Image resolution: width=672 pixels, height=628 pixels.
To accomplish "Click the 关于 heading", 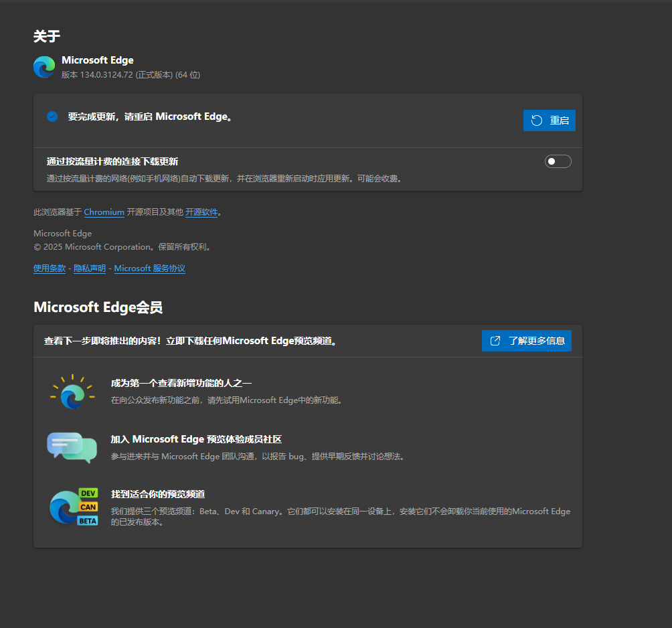I will pyautogui.click(x=47, y=36).
